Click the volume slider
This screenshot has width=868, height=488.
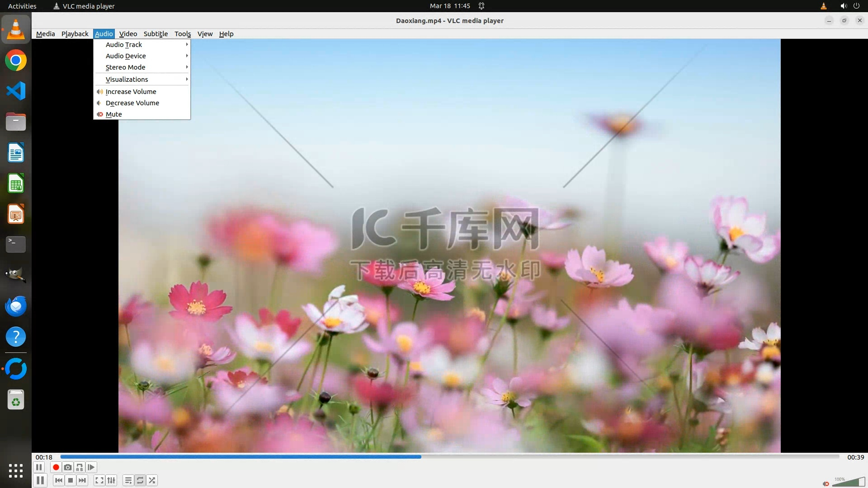(x=848, y=482)
